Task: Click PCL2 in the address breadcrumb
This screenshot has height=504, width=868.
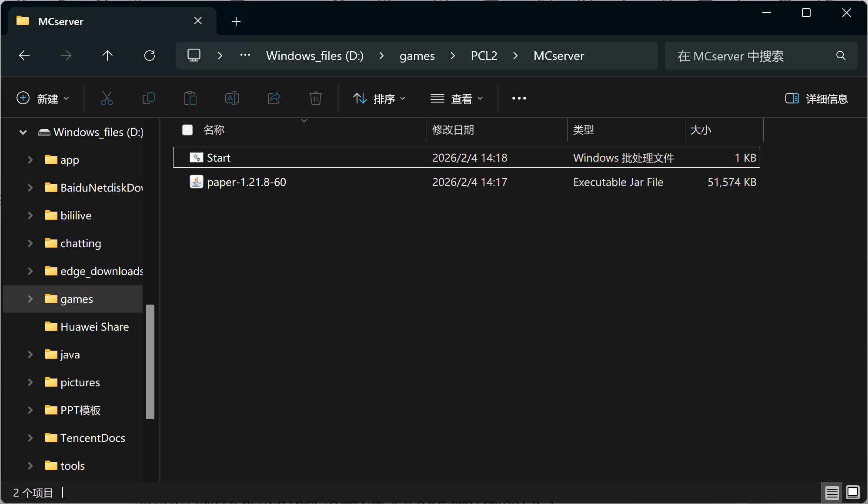Action: tap(484, 56)
